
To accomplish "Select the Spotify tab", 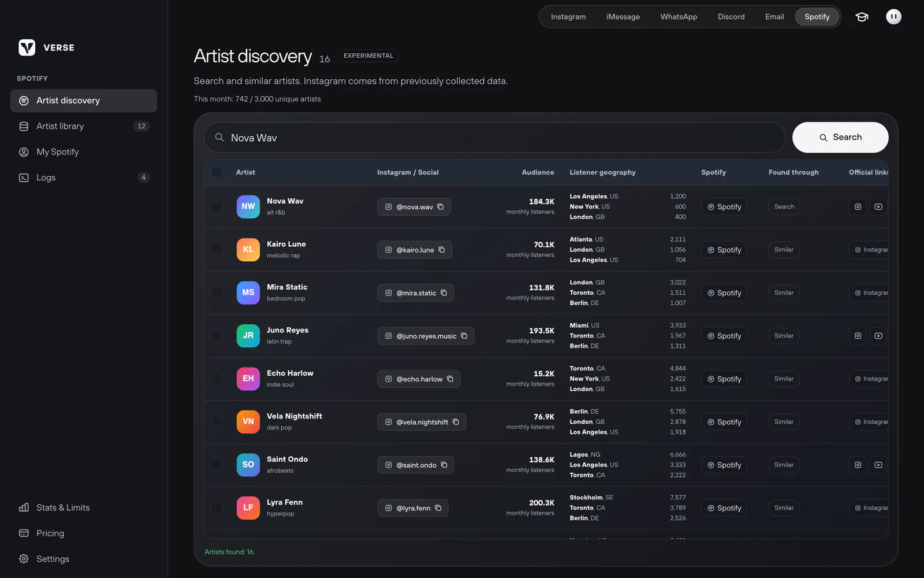I will tap(817, 17).
